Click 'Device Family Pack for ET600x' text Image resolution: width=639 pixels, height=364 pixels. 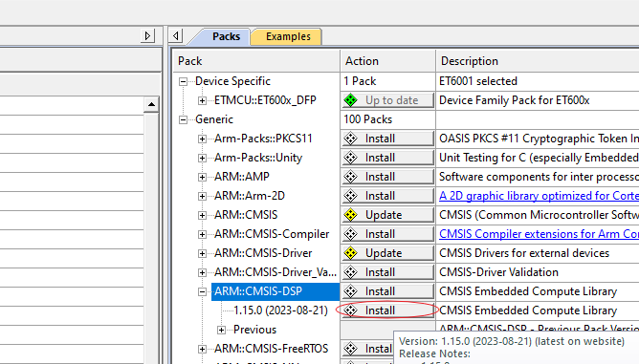point(515,100)
